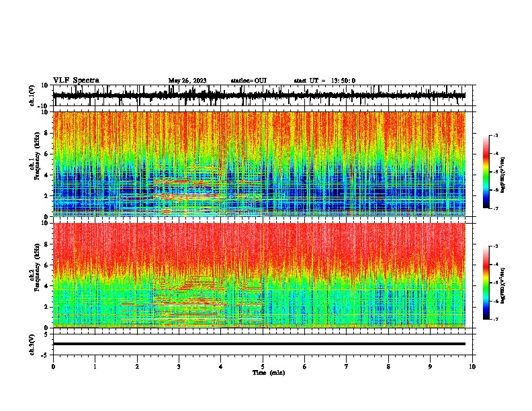Click the ch.3(V) flat black trace line
This screenshot has width=532, height=411.
point(259,344)
